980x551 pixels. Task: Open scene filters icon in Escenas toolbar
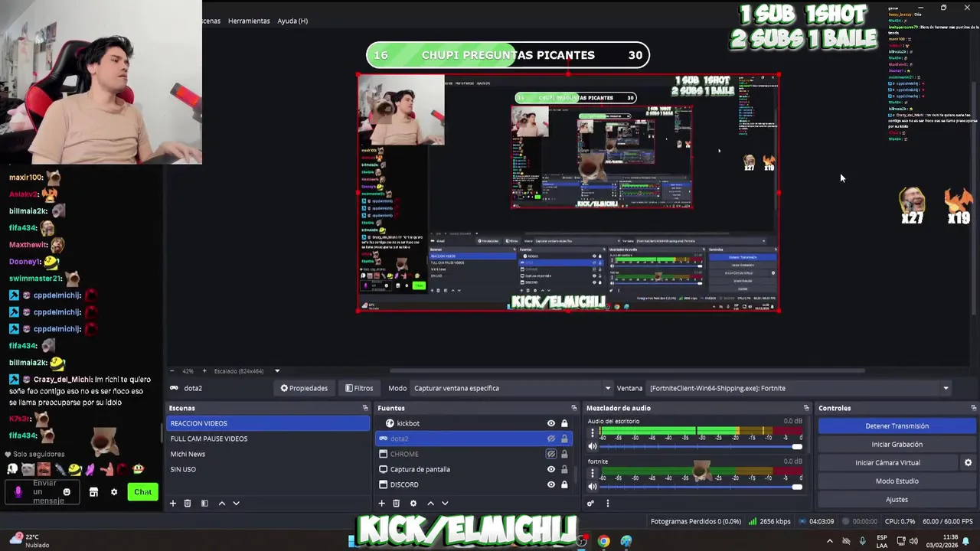(204, 504)
